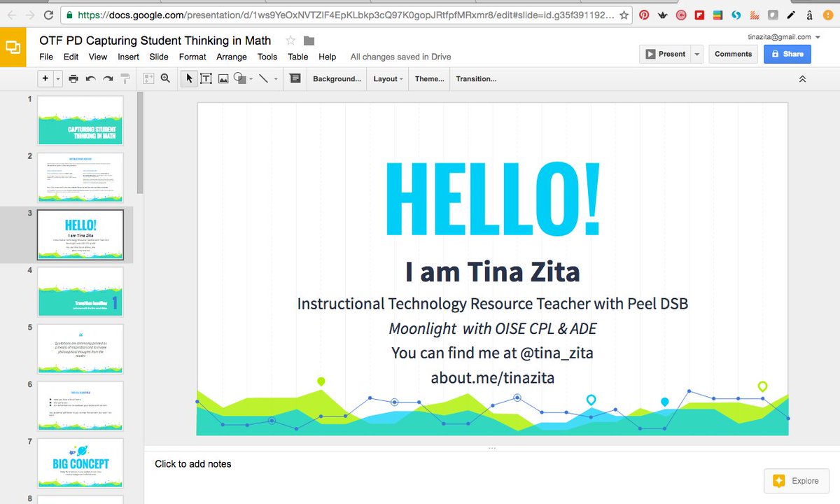Open the Tools menu
840x504 pixels.
(267, 57)
